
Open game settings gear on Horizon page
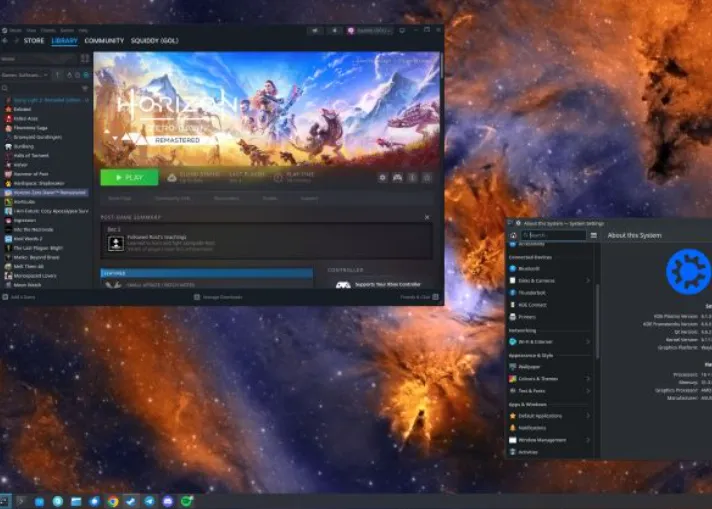tap(383, 178)
